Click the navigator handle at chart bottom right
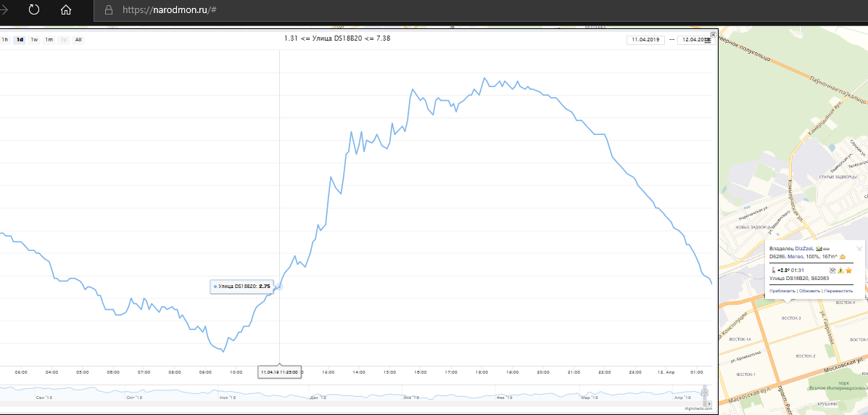868x415 pixels. point(705,393)
